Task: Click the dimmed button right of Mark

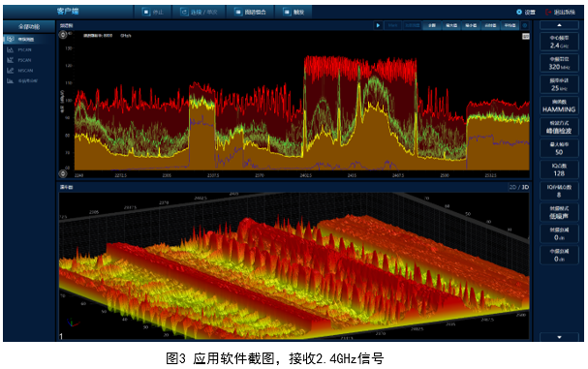Action: point(412,25)
